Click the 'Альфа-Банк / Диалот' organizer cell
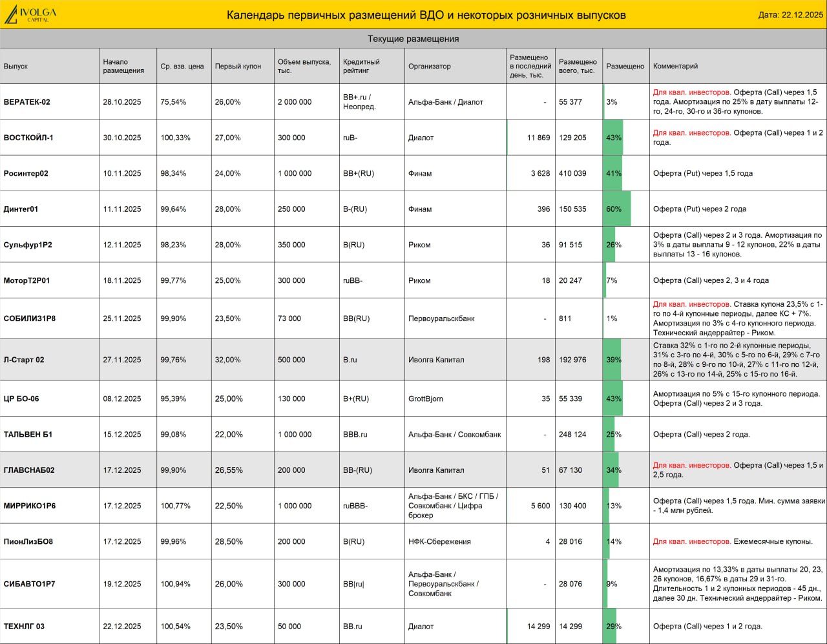This screenshot has height=644, width=827. click(446, 102)
